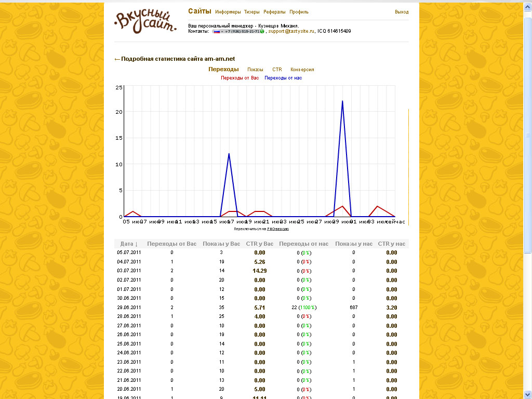This screenshot has width=532, height=399.
Task: Switch chart to the Показы tab
Action: point(255,70)
